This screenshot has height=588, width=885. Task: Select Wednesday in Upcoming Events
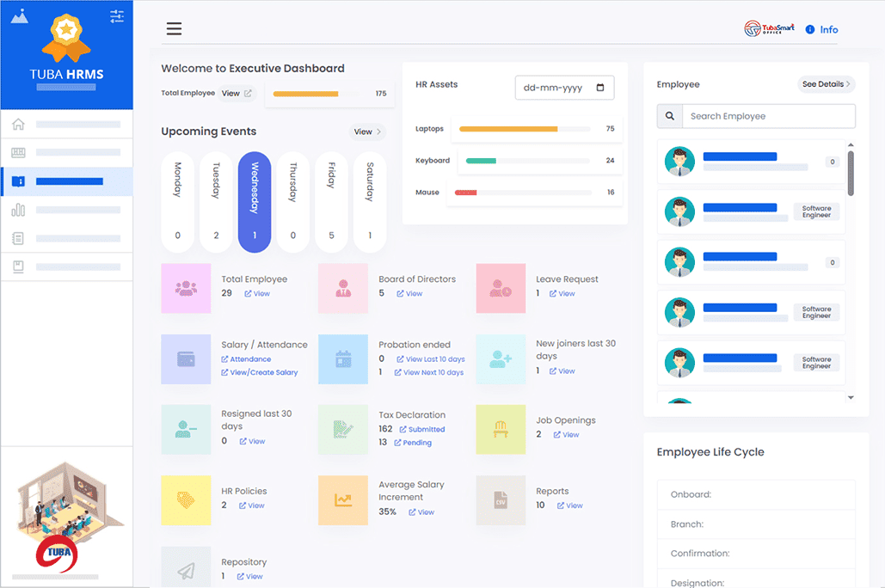(255, 202)
